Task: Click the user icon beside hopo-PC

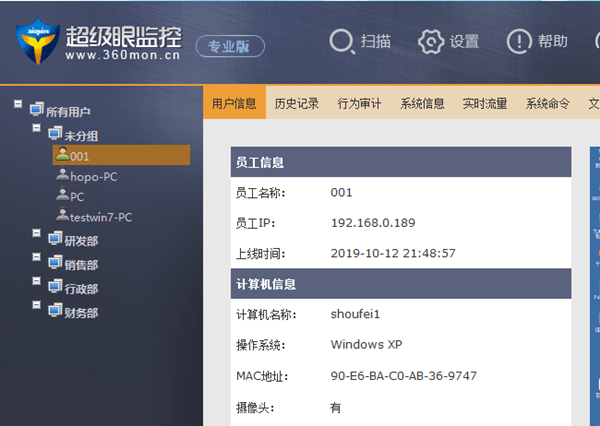Action: (x=62, y=174)
